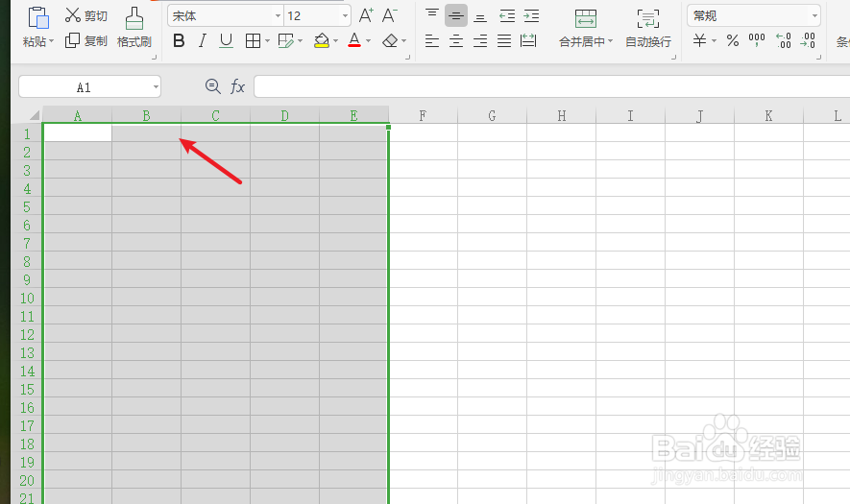Select column K header

tap(768, 115)
